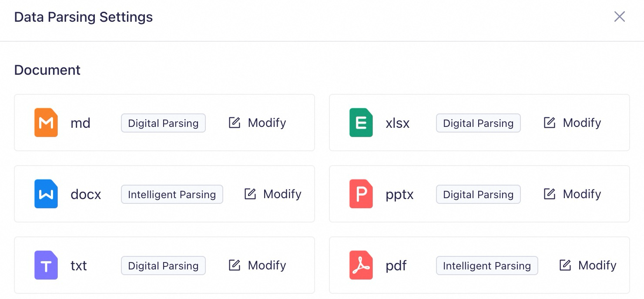Modify parsing settings for pptx
644x299 pixels.
(x=572, y=194)
